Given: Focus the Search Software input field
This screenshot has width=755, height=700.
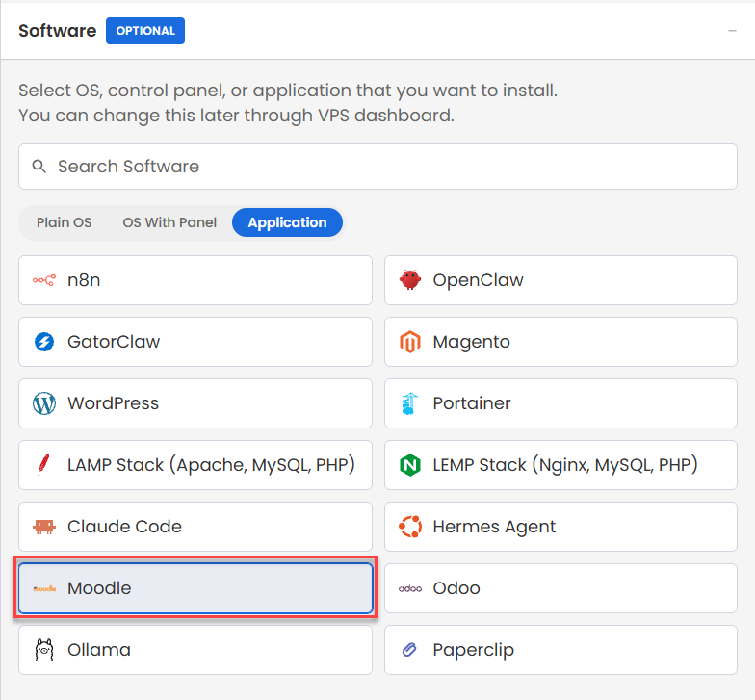Looking at the screenshot, I should pyautogui.click(x=377, y=167).
